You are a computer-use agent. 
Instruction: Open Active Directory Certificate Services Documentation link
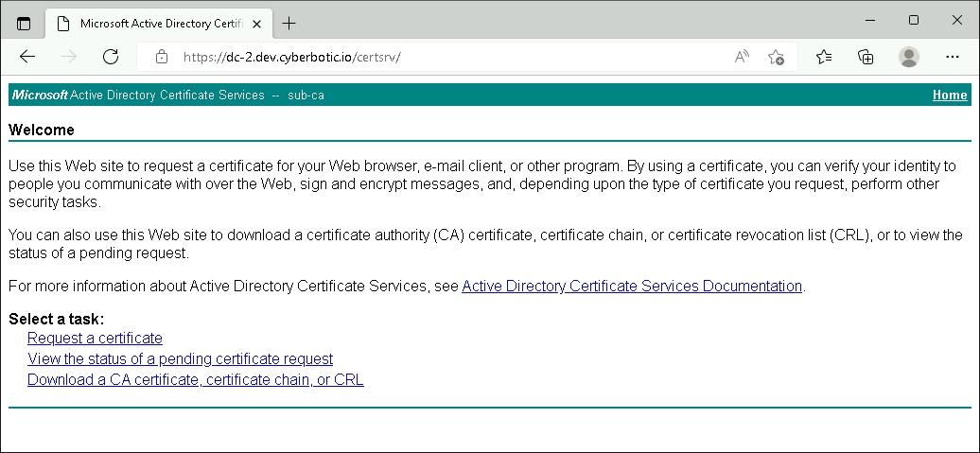(632, 286)
